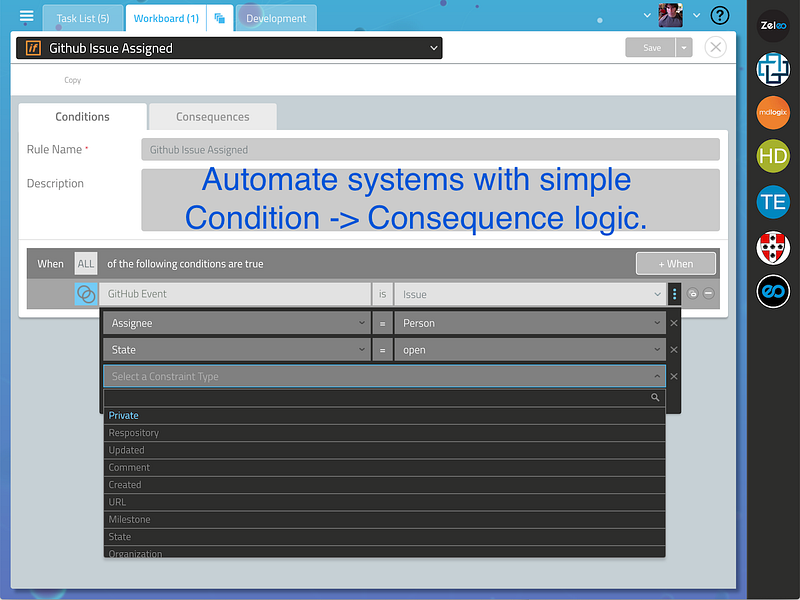Open the Conditions tab
800x600 pixels.
click(x=83, y=117)
